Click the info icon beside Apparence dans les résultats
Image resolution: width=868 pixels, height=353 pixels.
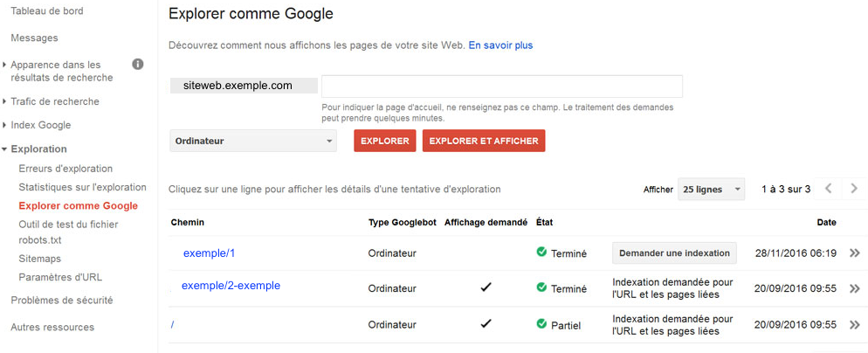pyautogui.click(x=137, y=65)
